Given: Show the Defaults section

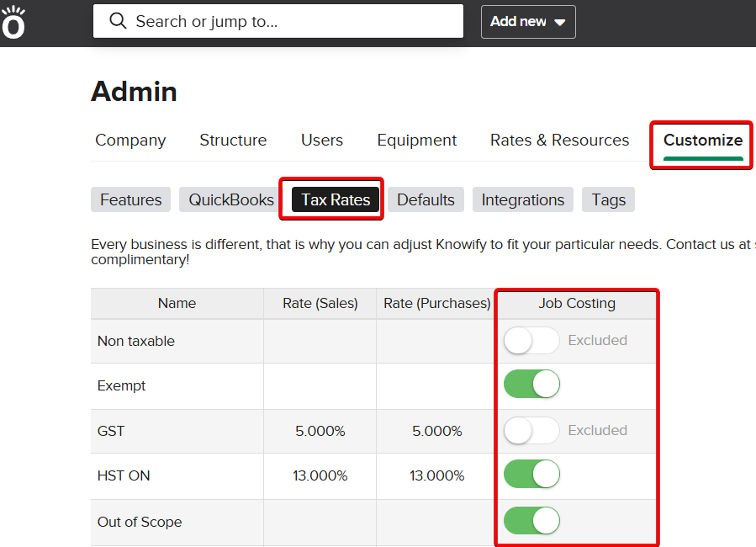Looking at the screenshot, I should click(x=426, y=199).
